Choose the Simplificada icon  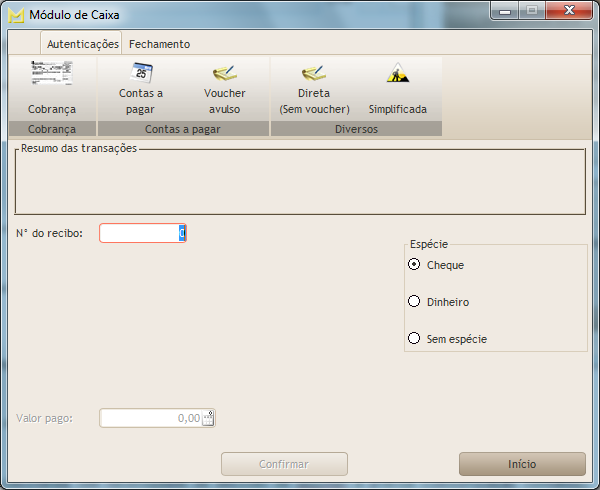pos(397,75)
